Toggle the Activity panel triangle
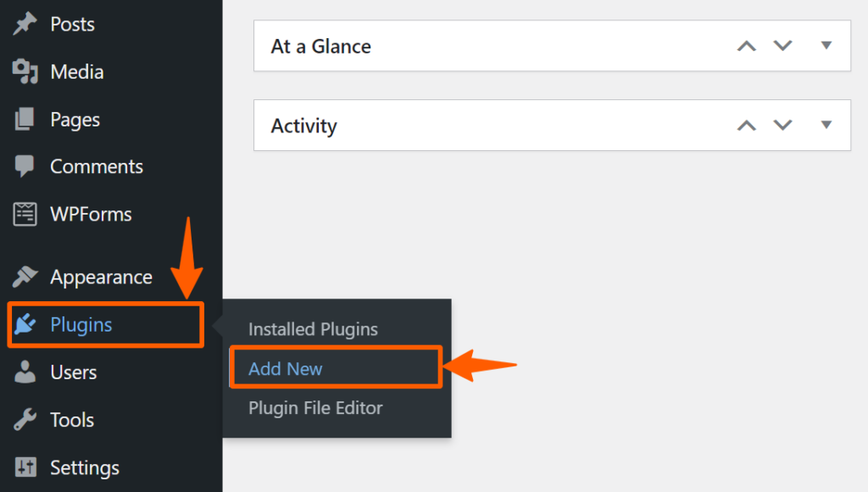The image size is (868, 492). [x=826, y=125]
